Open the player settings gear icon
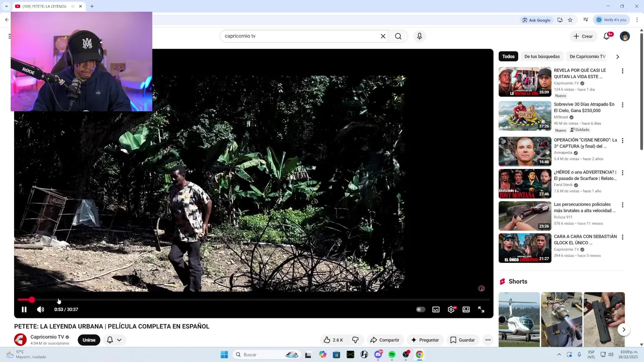 [x=451, y=310]
